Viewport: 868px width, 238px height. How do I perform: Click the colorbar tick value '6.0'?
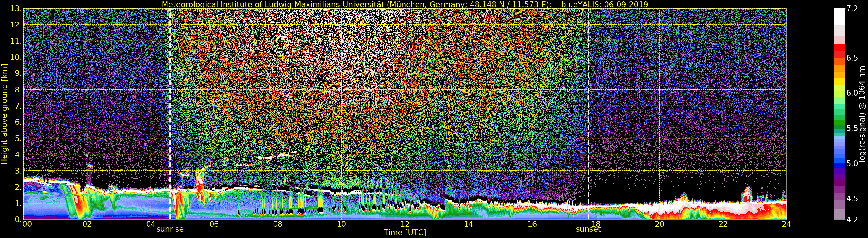(x=852, y=93)
